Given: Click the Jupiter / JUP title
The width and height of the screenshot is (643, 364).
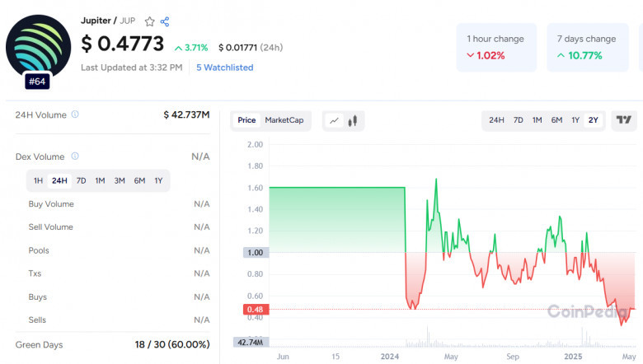Looking at the screenshot, I should click(x=108, y=21).
